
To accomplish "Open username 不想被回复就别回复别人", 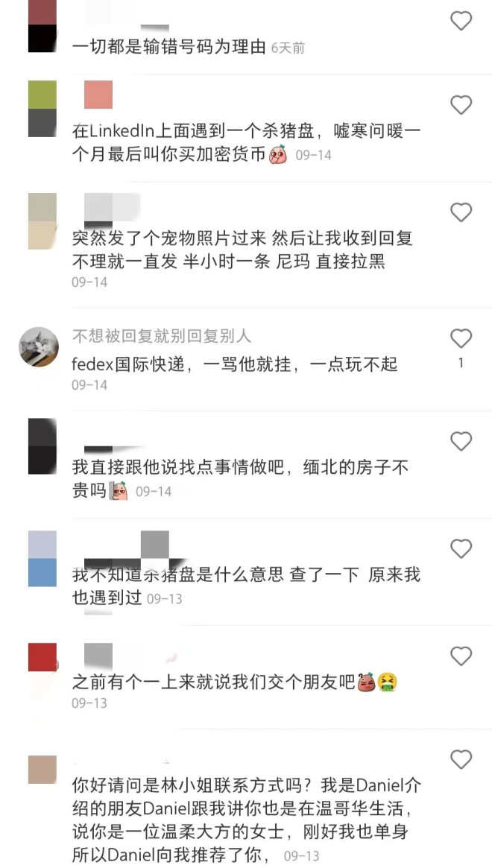I will (161, 335).
